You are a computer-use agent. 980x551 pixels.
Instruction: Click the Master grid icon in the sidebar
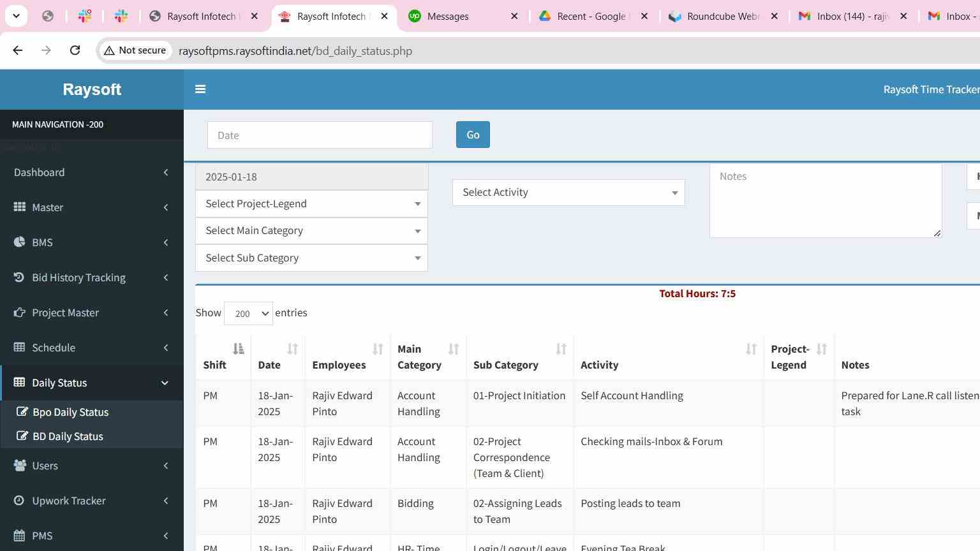(x=20, y=207)
